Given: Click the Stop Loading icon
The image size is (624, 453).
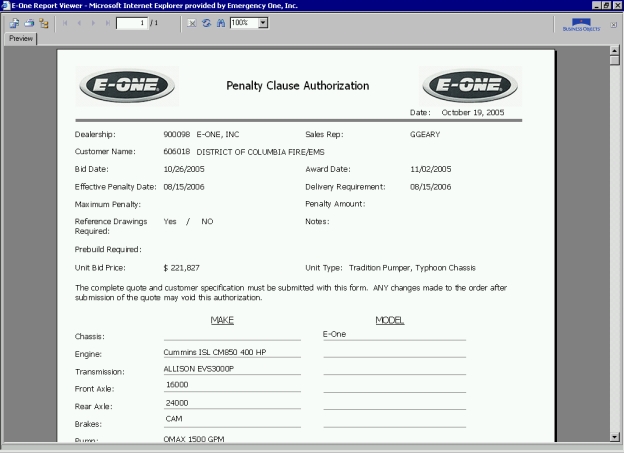Looking at the screenshot, I should click(192, 23).
